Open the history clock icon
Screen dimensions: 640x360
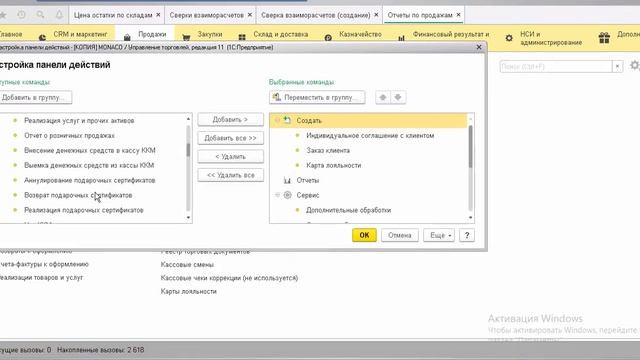tap(21, 15)
